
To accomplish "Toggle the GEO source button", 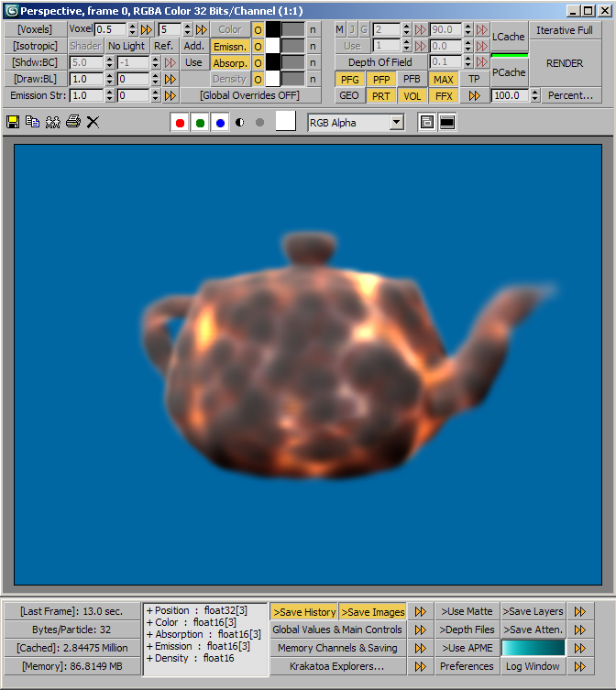I will pos(349,95).
